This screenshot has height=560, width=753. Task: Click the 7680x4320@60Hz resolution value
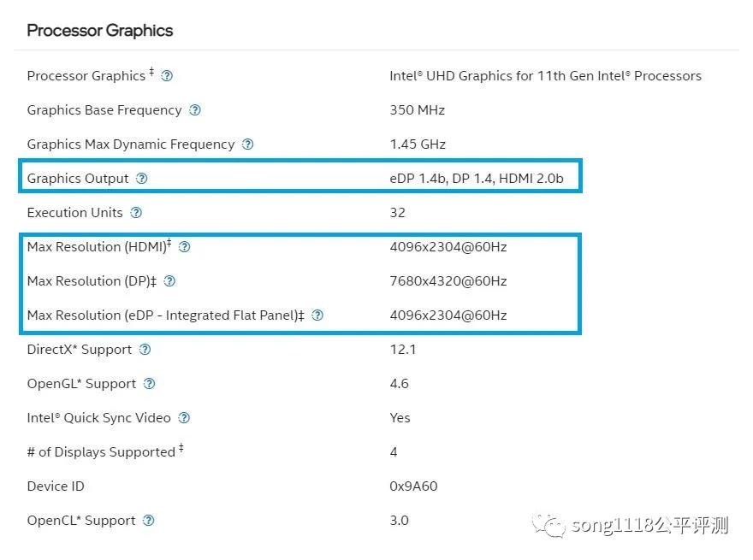[448, 281]
